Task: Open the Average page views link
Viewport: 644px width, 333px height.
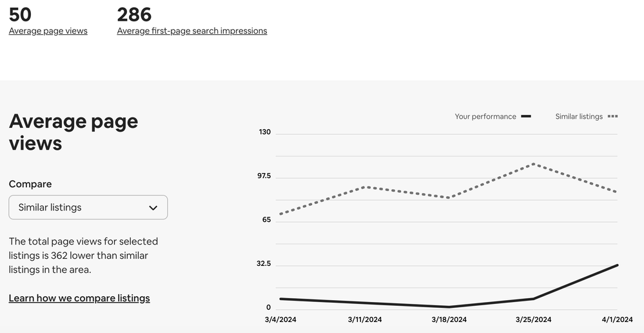Action: coord(48,31)
